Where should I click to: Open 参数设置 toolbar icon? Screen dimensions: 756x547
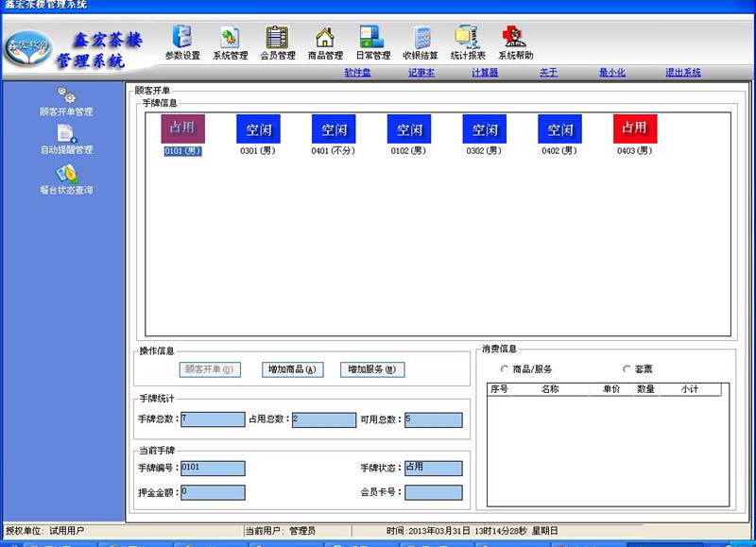click(182, 43)
